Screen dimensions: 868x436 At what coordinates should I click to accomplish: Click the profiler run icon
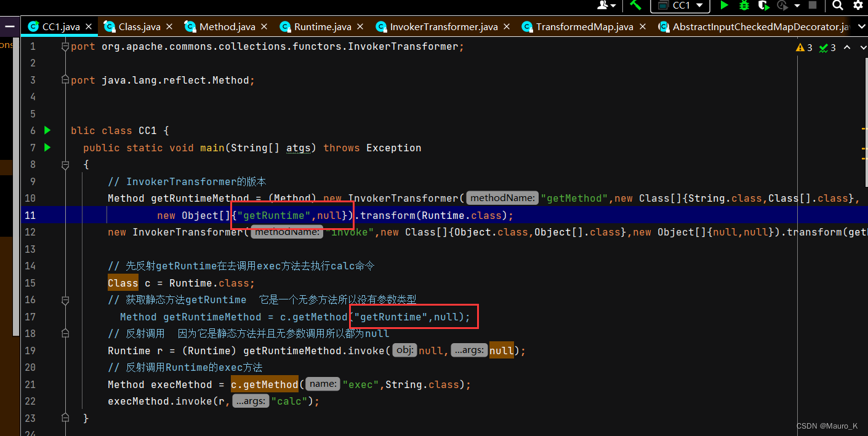[782, 5]
